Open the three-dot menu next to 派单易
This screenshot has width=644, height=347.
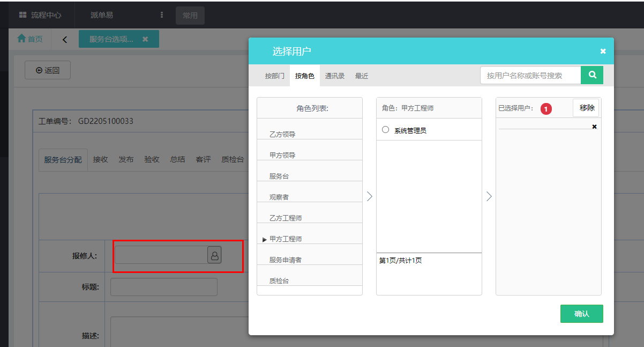(x=162, y=15)
